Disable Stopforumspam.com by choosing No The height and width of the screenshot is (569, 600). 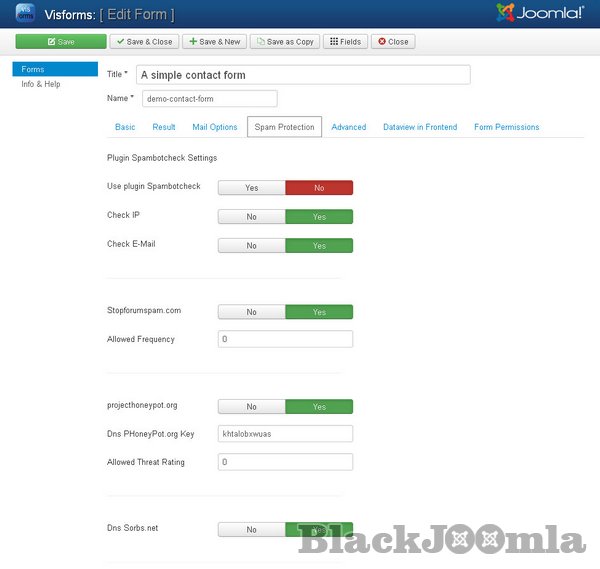pos(251,312)
